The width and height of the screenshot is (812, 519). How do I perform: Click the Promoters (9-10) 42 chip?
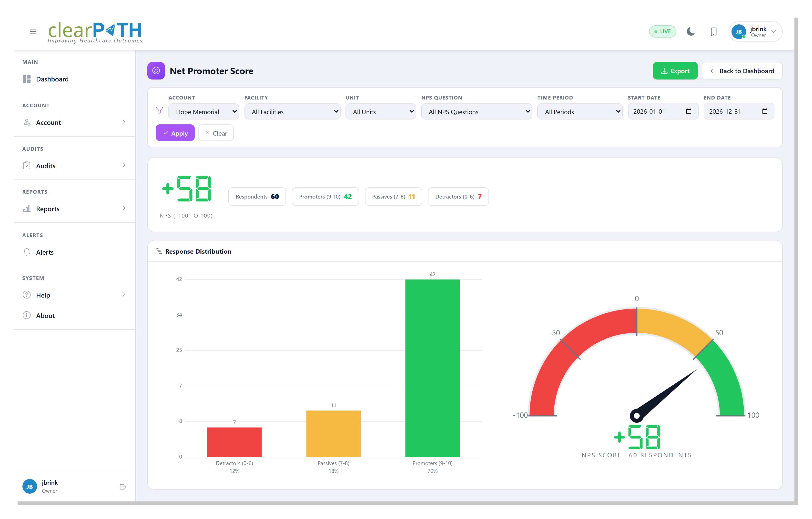[x=325, y=197]
